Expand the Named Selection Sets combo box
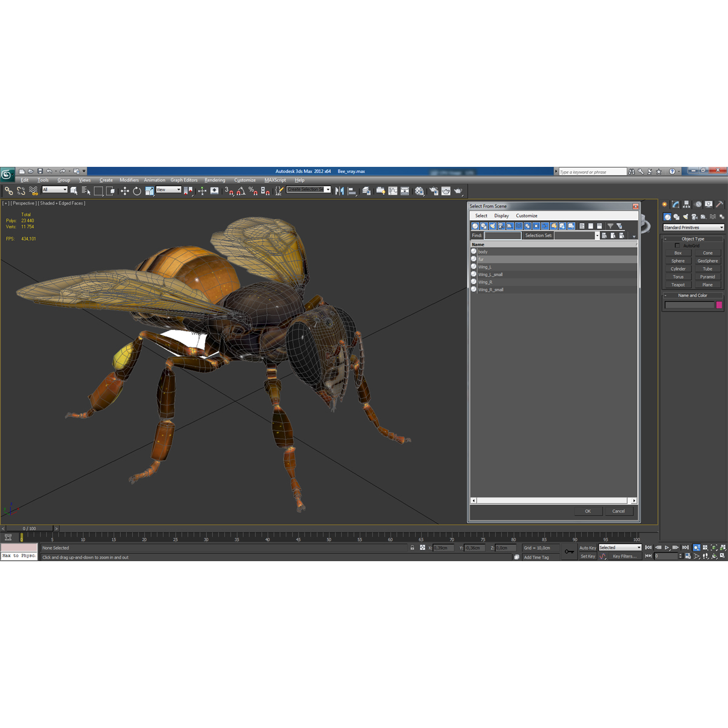The width and height of the screenshot is (728, 728). coord(328,189)
